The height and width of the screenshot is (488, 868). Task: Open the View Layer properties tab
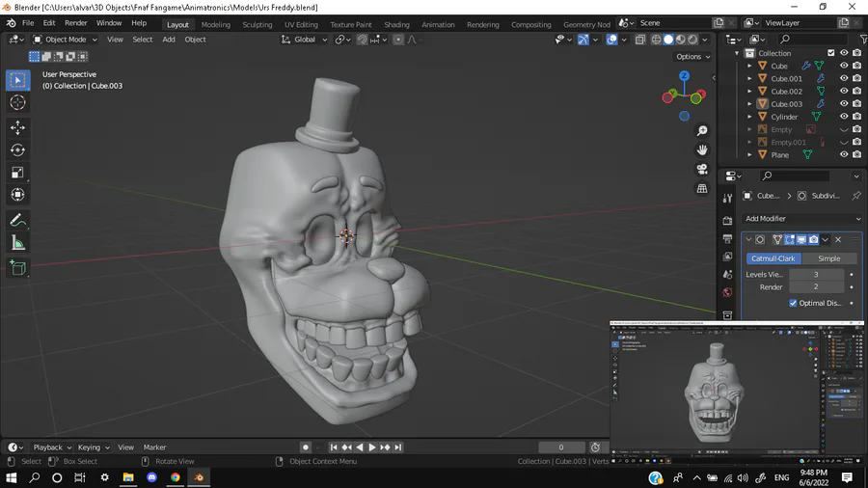[x=727, y=257]
